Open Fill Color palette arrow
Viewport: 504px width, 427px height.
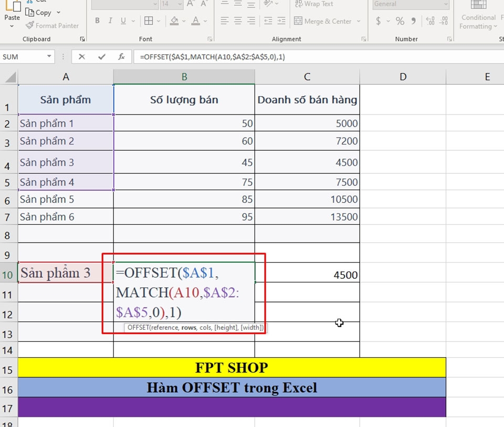click(184, 21)
